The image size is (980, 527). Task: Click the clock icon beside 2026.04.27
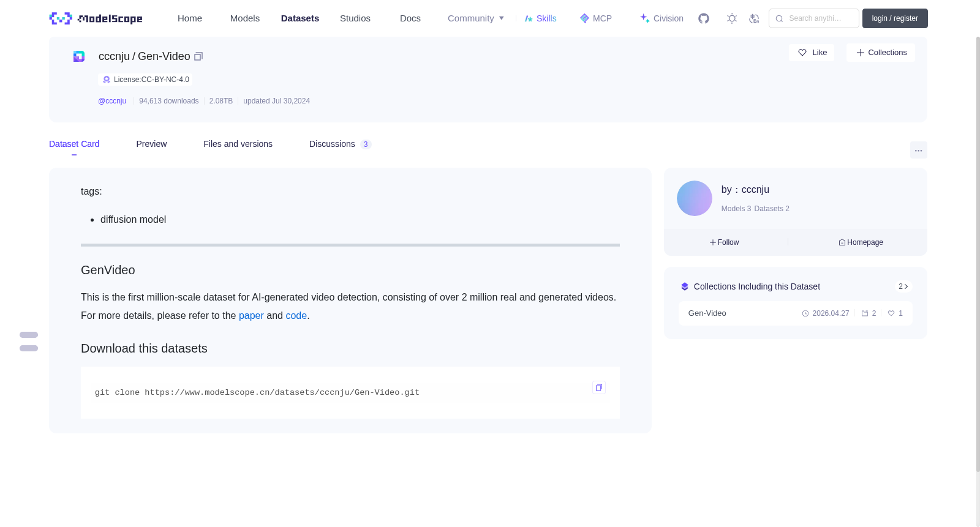click(x=805, y=313)
